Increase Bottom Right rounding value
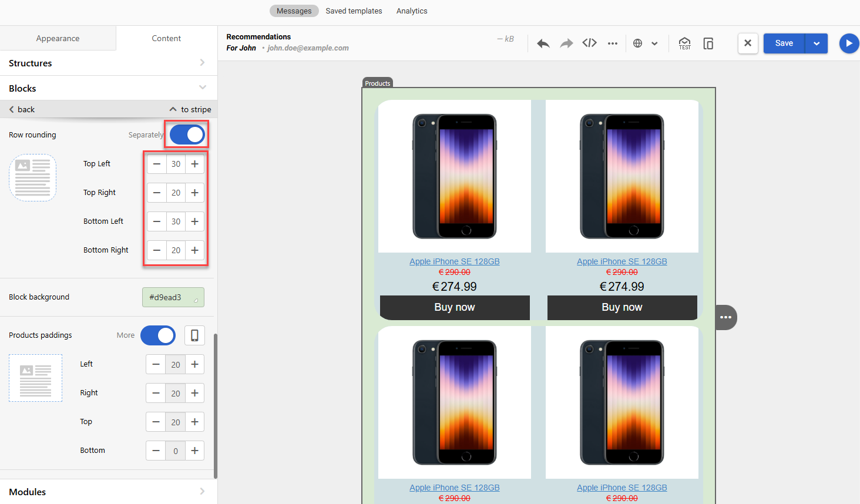The height and width of the screenshot is (504, 860). pyautogui.click(x=195, y=250)
